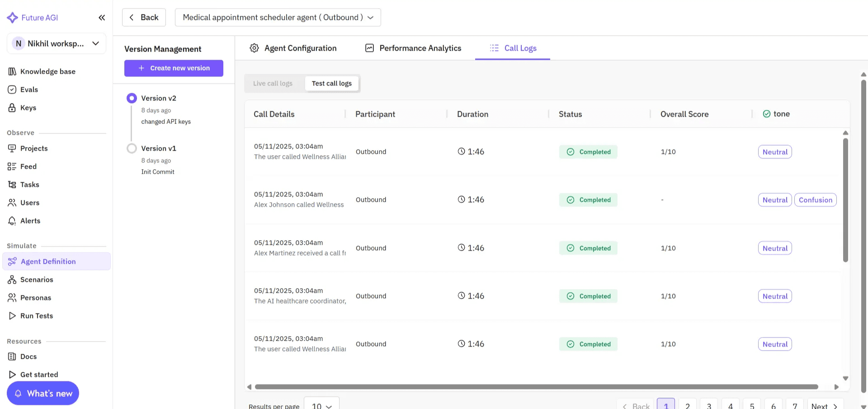Click the table's vertical scrollbar thumb
This screenshot has width=868, height=409.
coord(845,200)
